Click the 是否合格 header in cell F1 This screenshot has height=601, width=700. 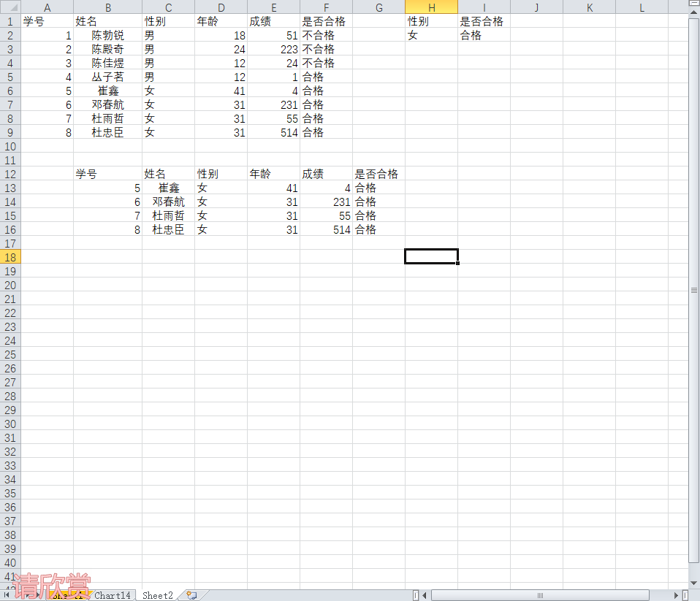326,21
